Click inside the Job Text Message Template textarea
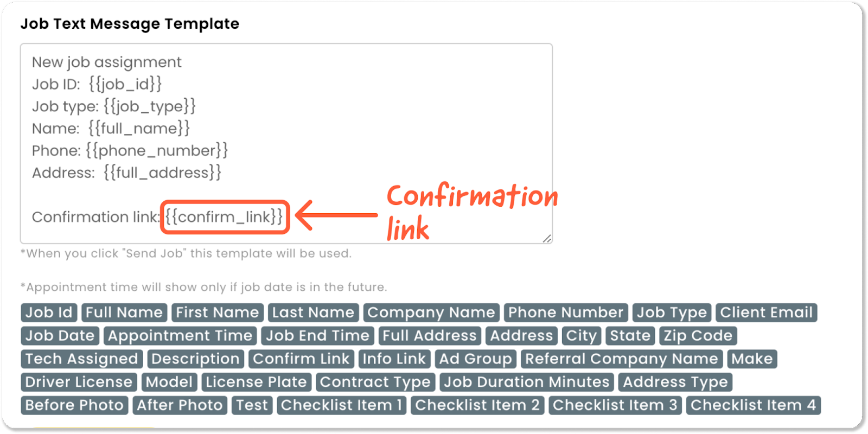The width and height of the screenshot is (868, 434). [286, 143]
